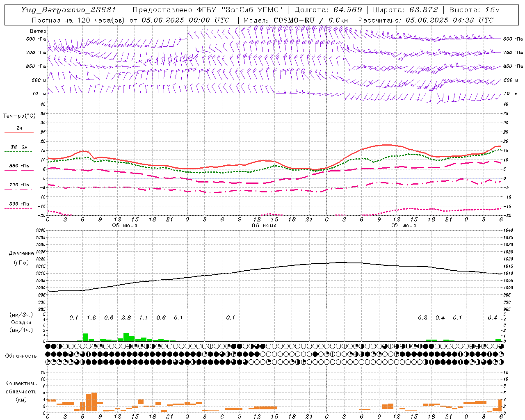The width and height of the screenshot is (525, 420).
Task: Click the "2.8" three-hour precipitation value
Action: click(x=126, y=318)
